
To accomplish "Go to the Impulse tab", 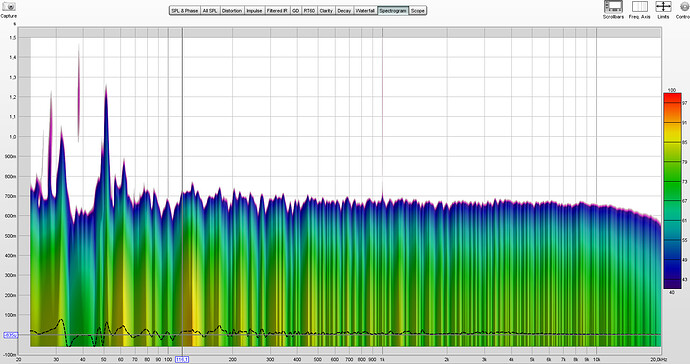I will 254,11.
